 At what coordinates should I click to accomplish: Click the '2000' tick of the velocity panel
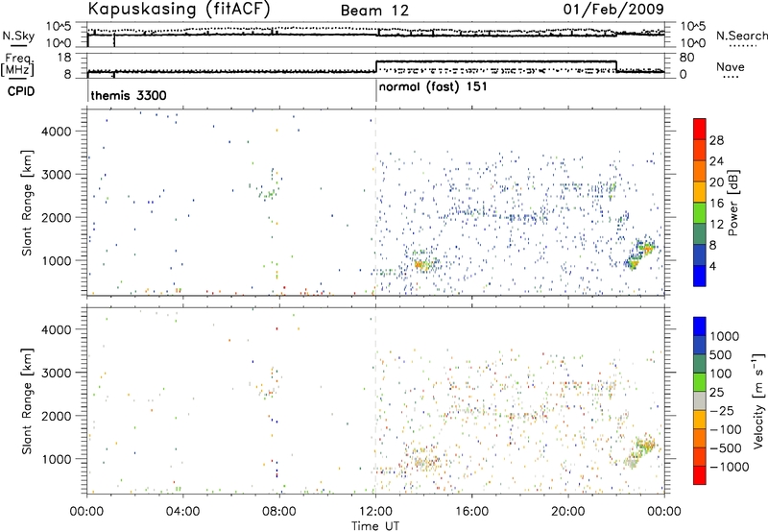click(56, 416)
